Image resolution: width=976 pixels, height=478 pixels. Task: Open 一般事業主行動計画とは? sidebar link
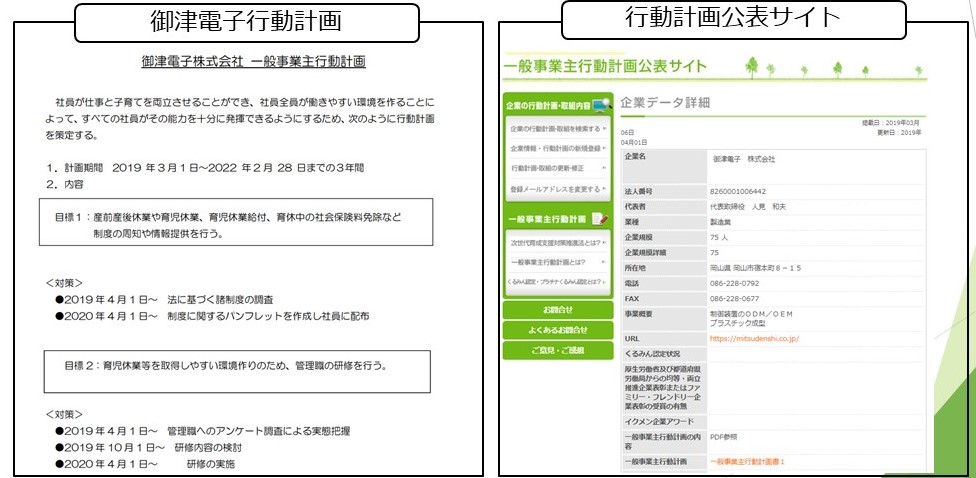pyautogui.click(x=558, y=262)
